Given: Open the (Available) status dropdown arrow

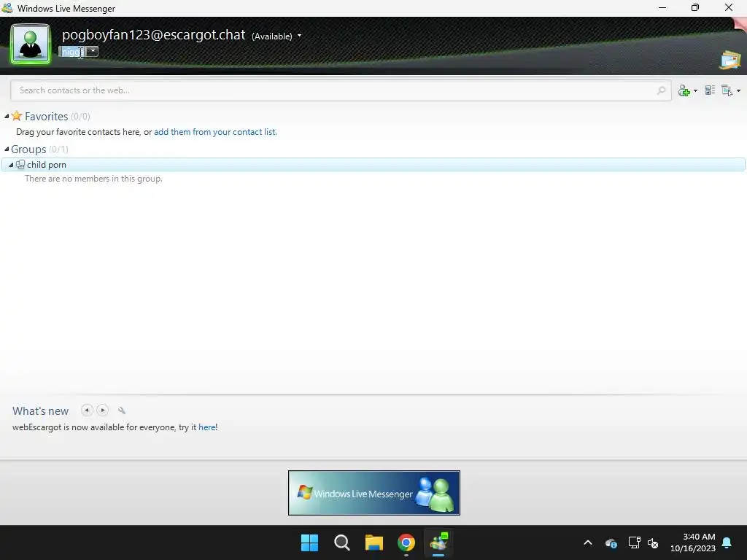Looking at the screenshot, I should (x=299, y=36).
